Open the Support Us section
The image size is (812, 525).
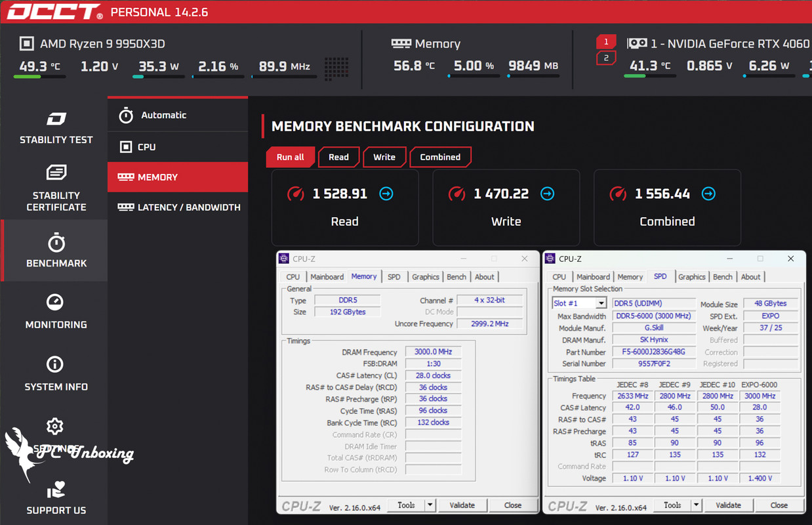[x=56, y=498]
